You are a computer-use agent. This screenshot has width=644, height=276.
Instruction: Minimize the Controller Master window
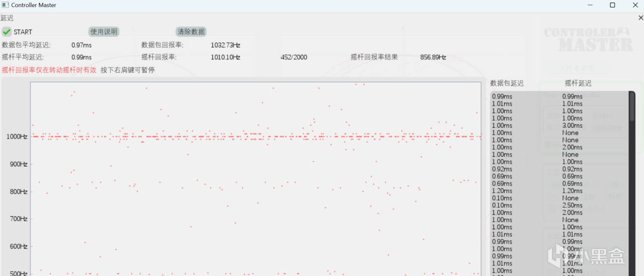click(x=590, y=5)
